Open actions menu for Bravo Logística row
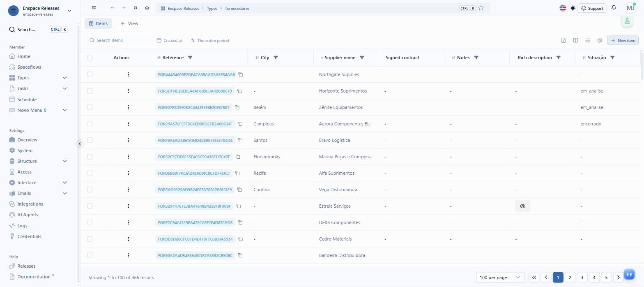The height and width of the screenshot is (287, 644). 129,140
